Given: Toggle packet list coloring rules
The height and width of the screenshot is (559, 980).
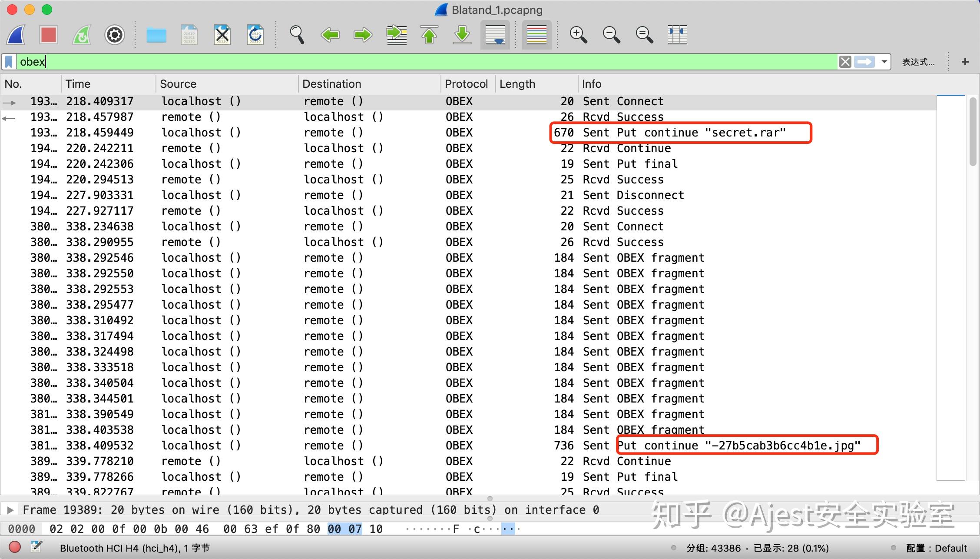Looking at the screenshot, I should (x=536, y=35).
